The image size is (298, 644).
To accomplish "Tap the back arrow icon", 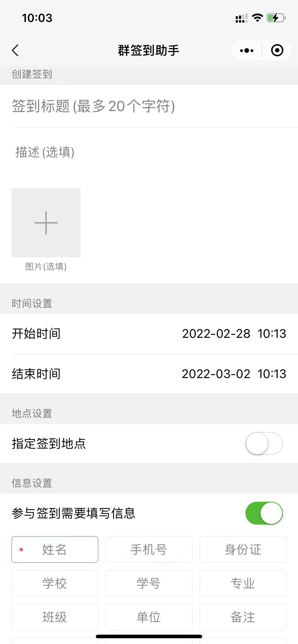I will (15, 51).
